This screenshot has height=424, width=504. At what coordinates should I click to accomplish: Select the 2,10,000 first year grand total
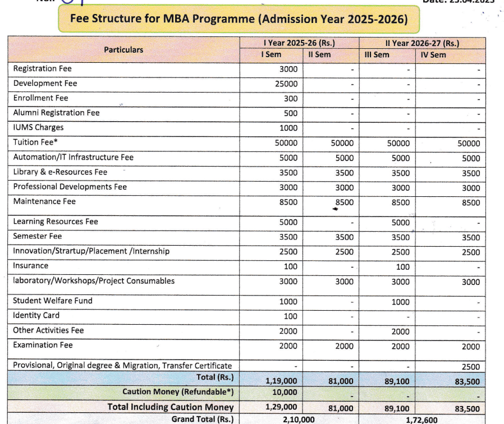tap(299, 420)
